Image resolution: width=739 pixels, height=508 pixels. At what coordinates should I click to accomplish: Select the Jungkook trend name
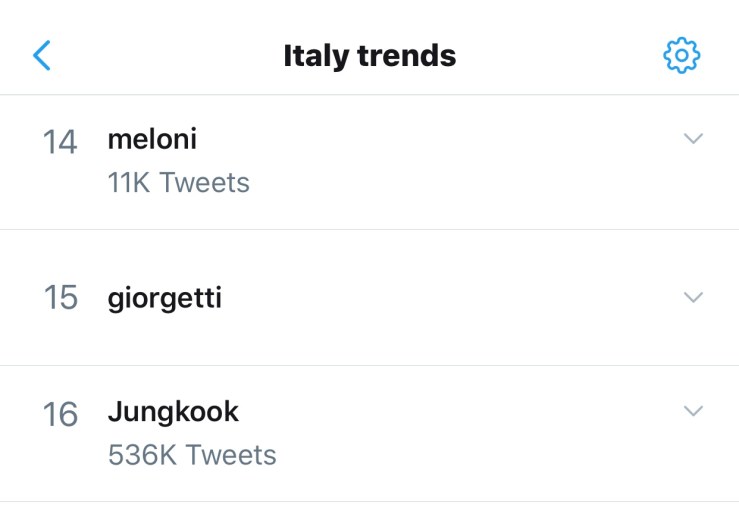[173, 411]
